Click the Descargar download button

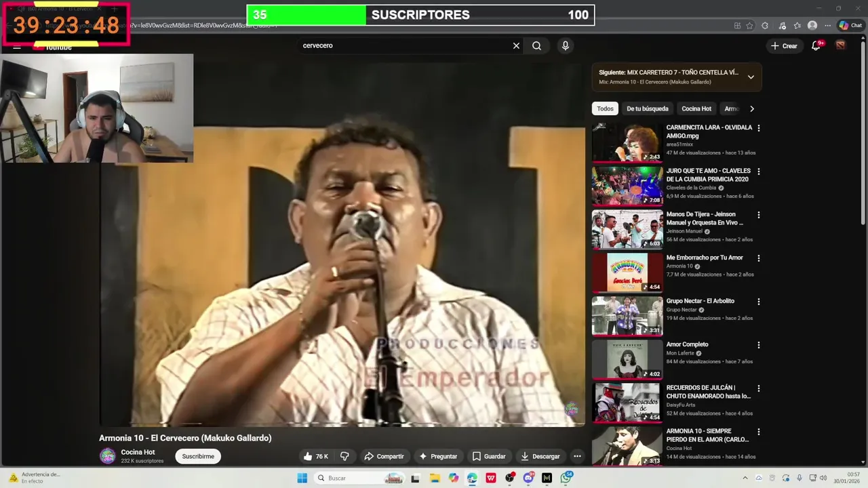pyautogui.click(x=540, y=456)
